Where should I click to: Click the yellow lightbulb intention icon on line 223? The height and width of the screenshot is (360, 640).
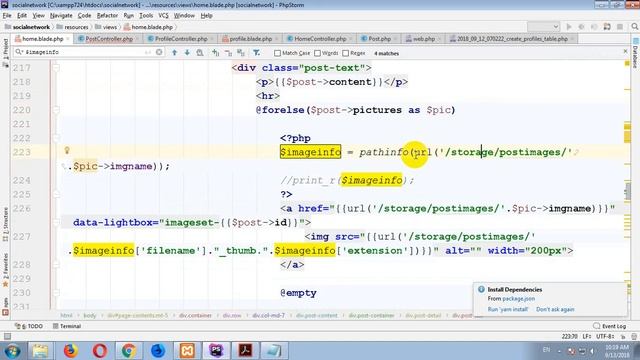coord(67,151)
